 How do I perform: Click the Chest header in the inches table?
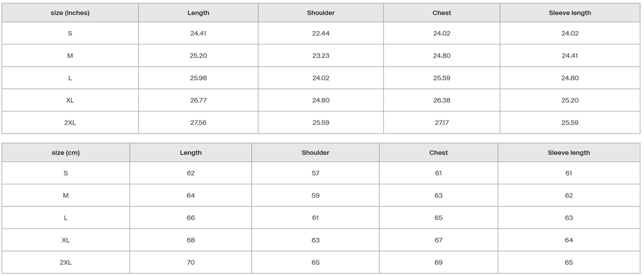(442, 13)
